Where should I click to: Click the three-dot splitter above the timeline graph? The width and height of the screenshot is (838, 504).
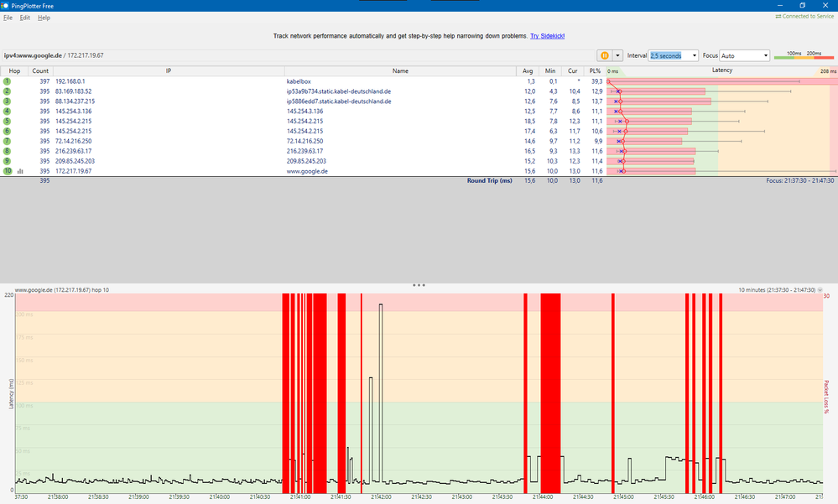[x=419, y=285]
